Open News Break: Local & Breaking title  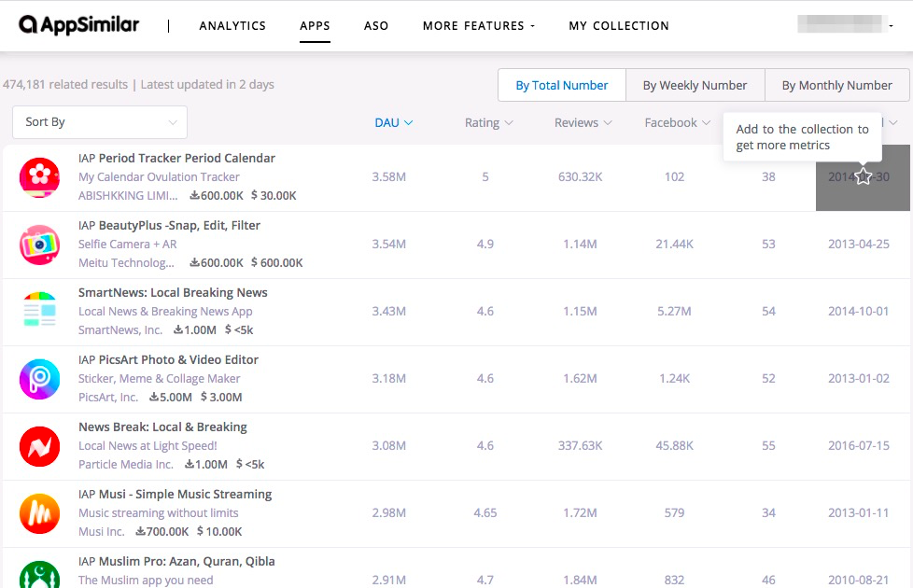pos(162,427)
